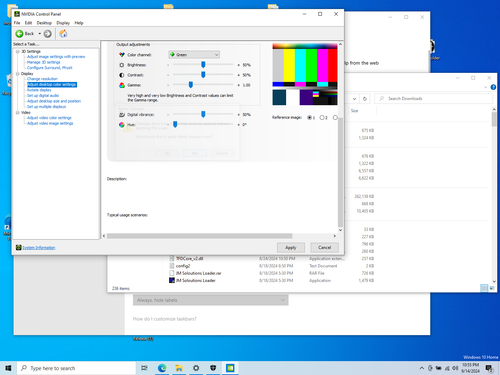Click the Hue slider thumb
The height and width of the screenshot is (375, 500).
pyautogui.click(x=175, y=124)
